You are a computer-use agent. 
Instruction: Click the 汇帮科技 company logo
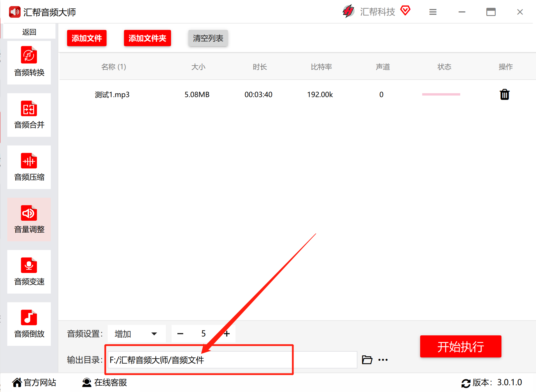(348, 11)
